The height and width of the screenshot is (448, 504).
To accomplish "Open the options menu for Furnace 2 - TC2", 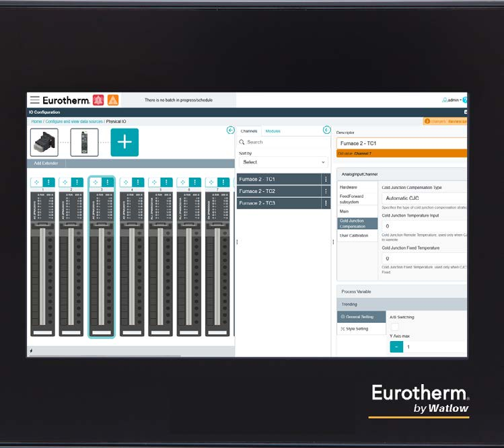I will (326, 191).
